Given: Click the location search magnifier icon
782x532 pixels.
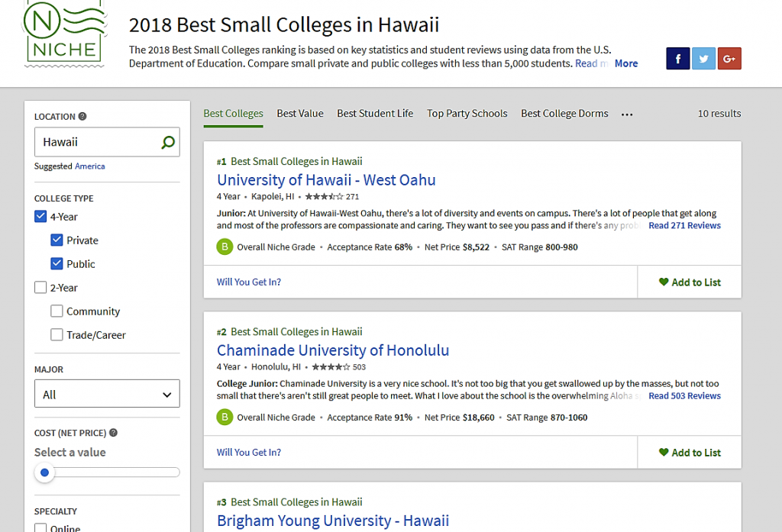Looking at the screenshot, I should [x=168, y=142].
